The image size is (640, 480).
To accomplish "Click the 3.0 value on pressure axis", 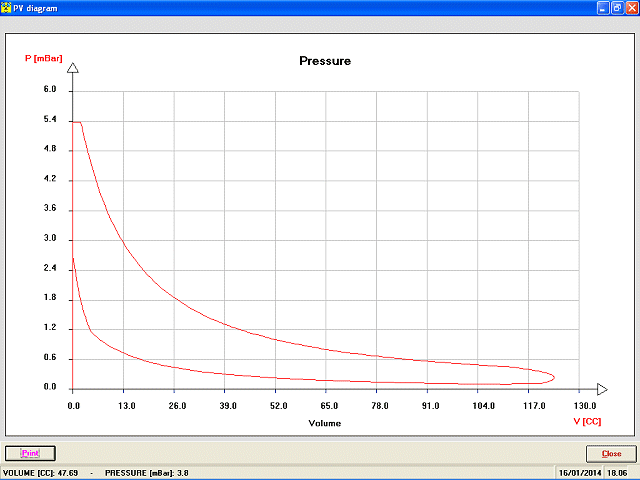I will (x=50, y=238).
